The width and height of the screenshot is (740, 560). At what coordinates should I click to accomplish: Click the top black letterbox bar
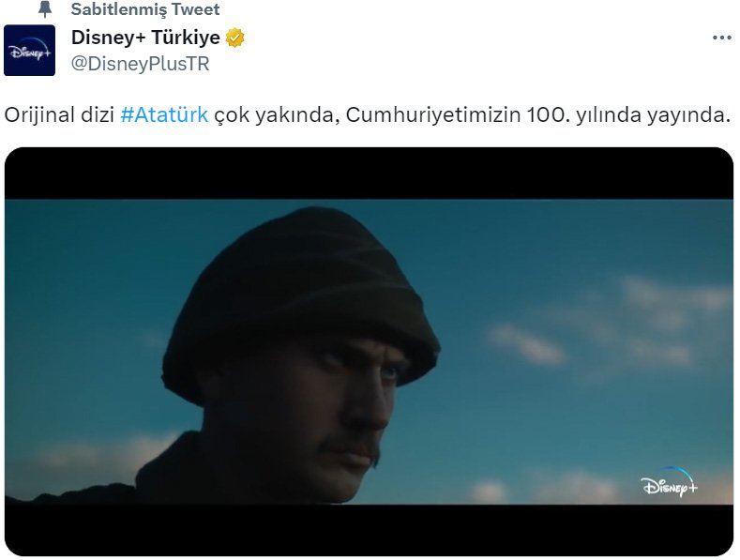tap(369, 174)
